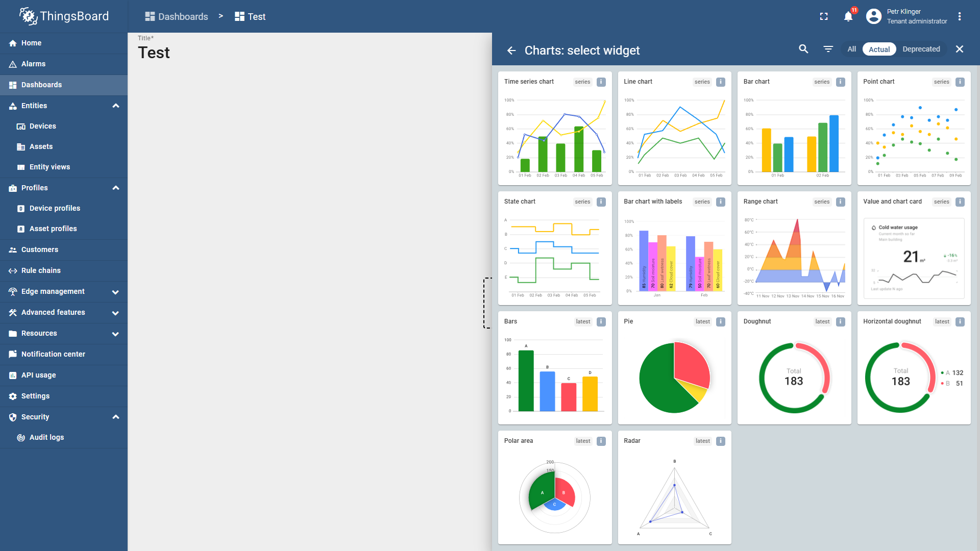Click info icon on Radar widget
This screenshot has height=551, width=980.
pyautogui.click(x=721, y=441)
